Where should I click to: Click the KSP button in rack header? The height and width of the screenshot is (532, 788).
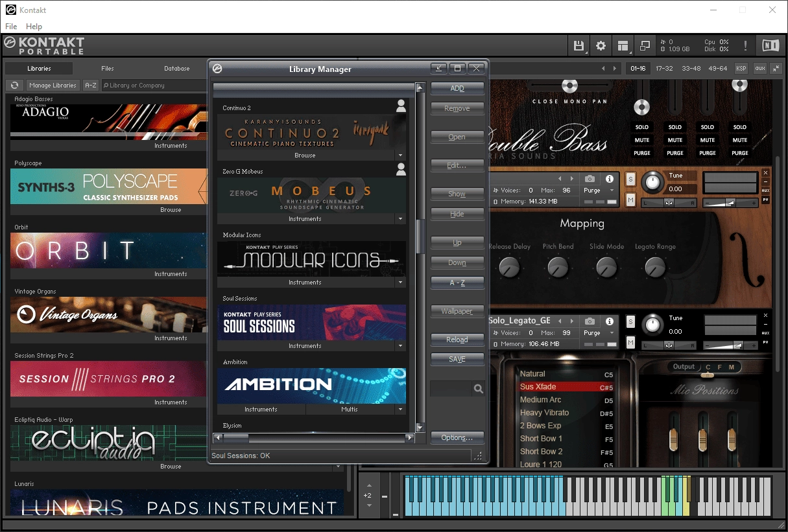point(741,68)
